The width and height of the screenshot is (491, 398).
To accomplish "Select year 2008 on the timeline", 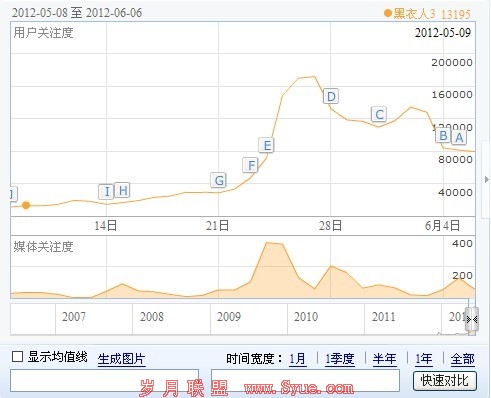I will (x=152, y=316).
